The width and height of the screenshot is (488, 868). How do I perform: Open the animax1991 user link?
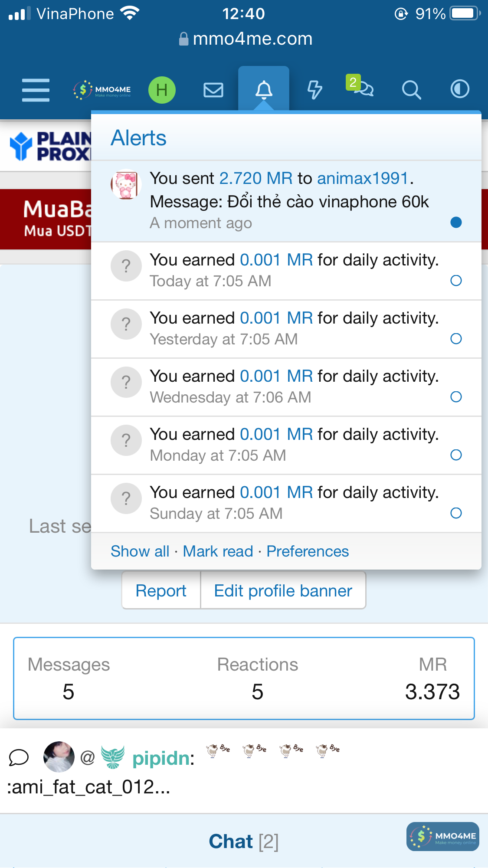(x=363, y=178)
